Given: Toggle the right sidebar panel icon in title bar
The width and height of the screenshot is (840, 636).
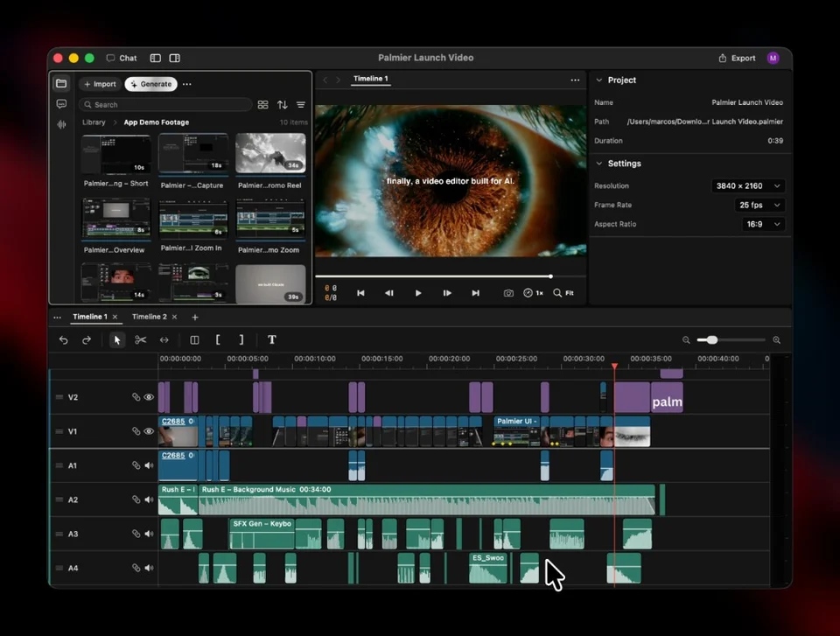Looking at the screenshot, I should (x=175, y=58).
